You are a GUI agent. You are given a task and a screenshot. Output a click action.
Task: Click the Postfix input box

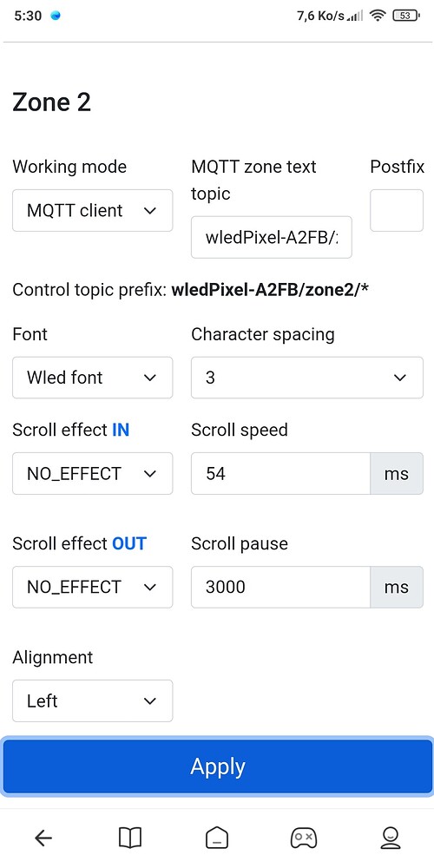397,210
